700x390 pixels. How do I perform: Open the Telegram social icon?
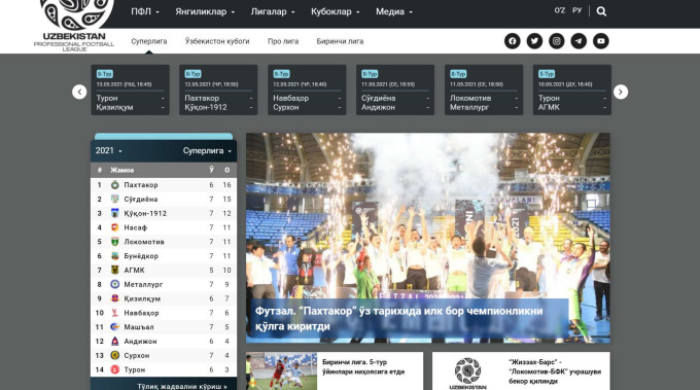pos(579,41)
